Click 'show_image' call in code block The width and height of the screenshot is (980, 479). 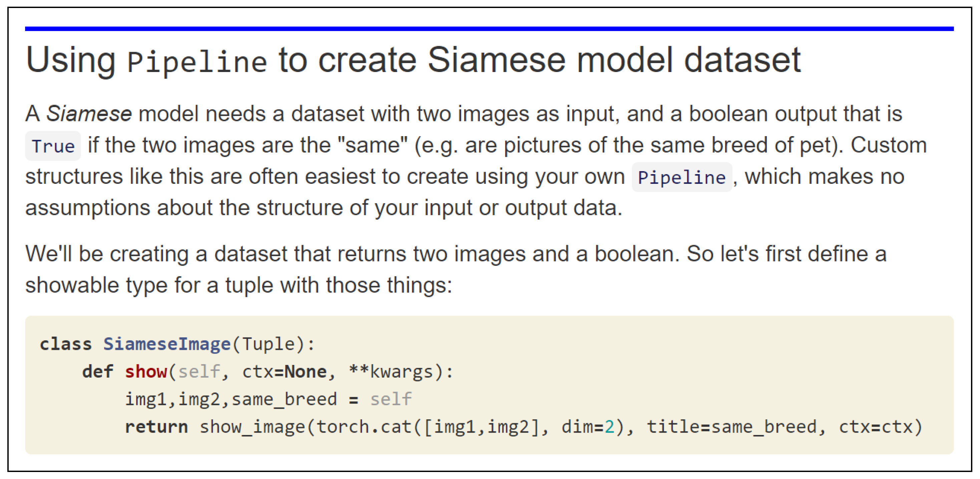[x=253, y=427]
